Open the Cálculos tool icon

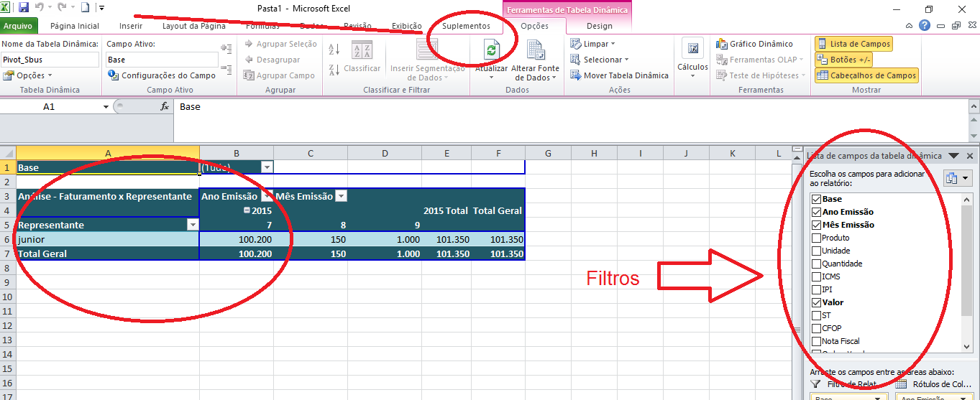(692, 49)
